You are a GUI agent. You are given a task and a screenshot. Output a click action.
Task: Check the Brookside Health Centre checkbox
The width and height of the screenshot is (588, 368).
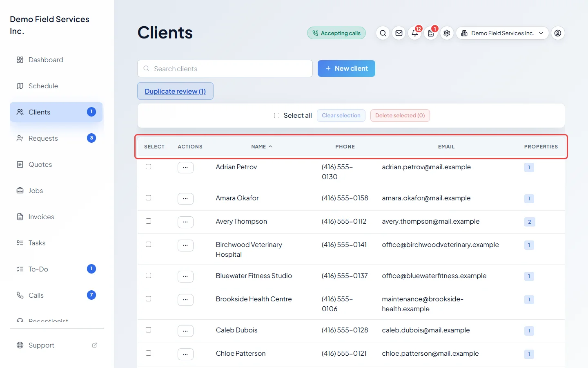click(x=149, y=299)
